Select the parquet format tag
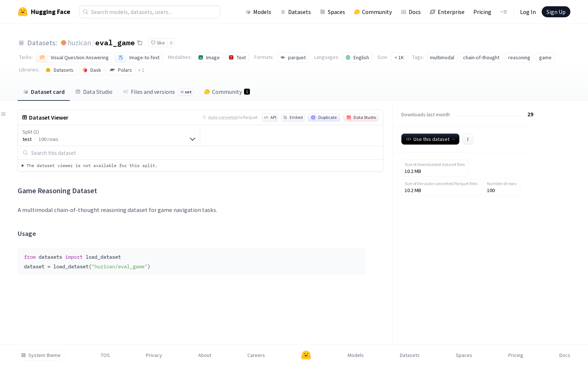This screenshot has width=588, height=368. point(293,57)
